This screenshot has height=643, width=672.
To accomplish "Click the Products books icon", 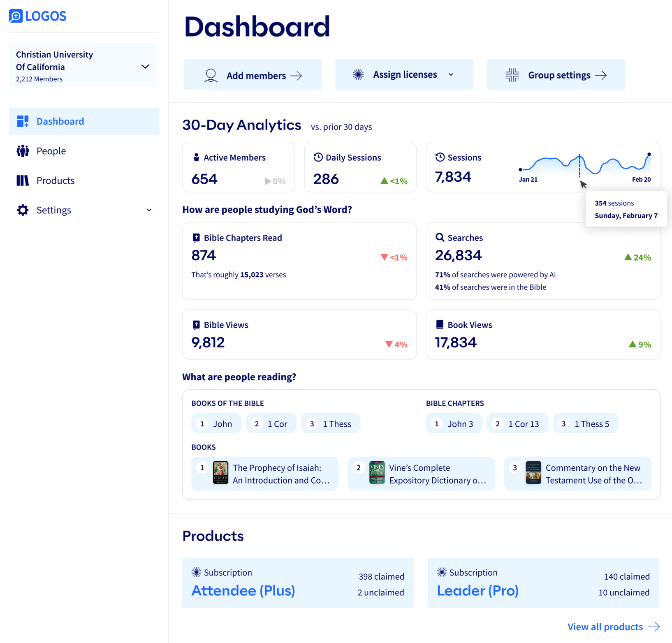I will pyautogui.click(x=23, y=180).
